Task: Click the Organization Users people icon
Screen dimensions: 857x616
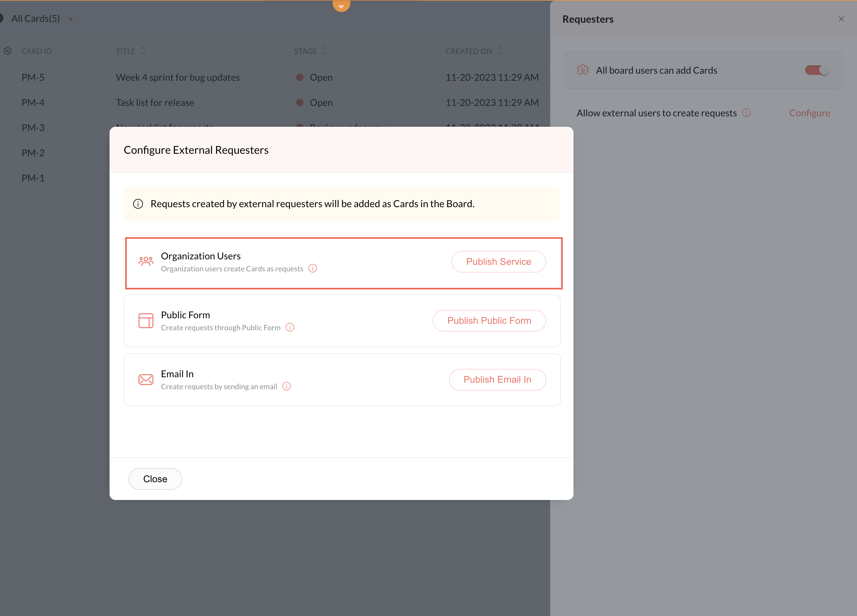Action: 145,262
